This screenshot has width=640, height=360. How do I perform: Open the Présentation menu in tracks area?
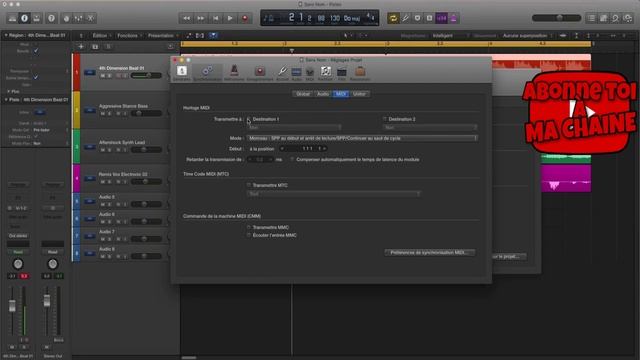click(x=162, y=36)
